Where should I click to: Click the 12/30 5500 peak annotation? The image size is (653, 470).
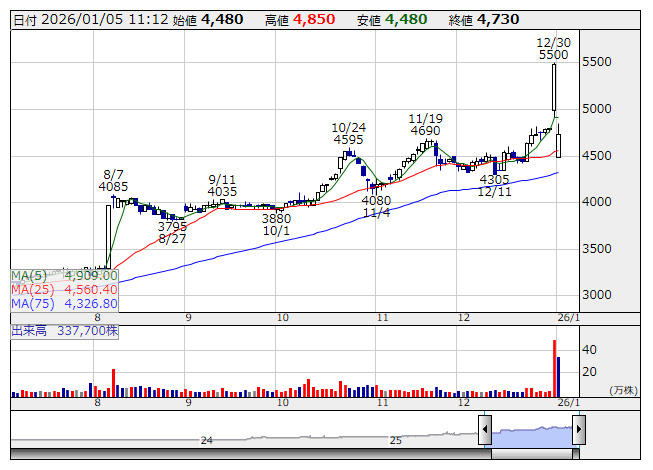point(553,49)
